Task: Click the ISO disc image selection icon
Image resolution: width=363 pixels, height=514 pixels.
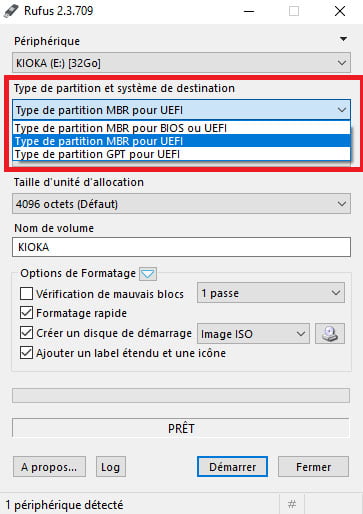Action: (x=330, y=333)
